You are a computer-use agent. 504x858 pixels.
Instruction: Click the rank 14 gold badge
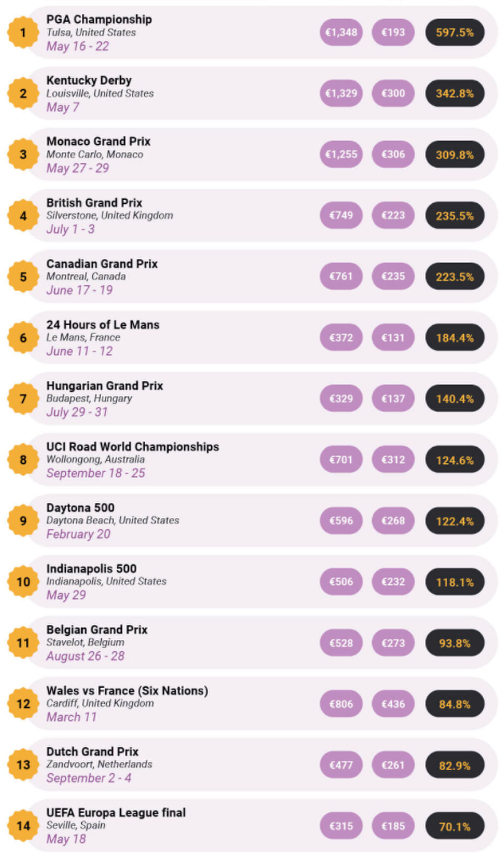point(23,825)
